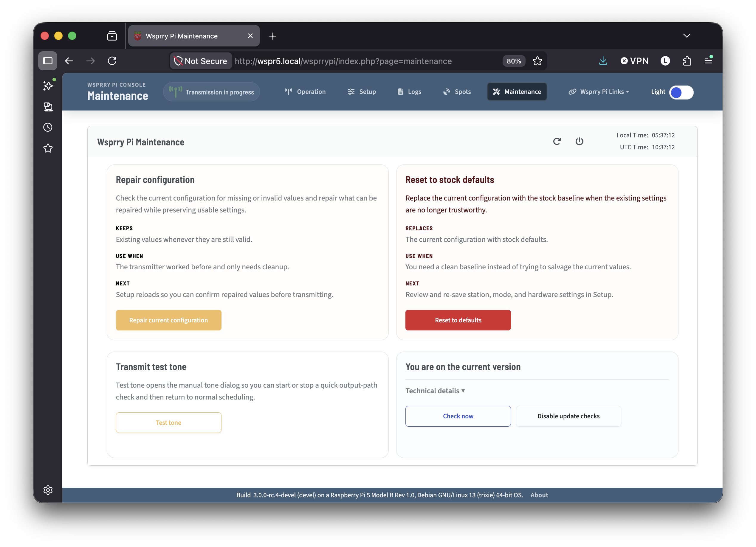This screenshot has width=756, height=547.
Task: Click the UTC Time value 10:37:12
Action: click(x=663, y=147)
